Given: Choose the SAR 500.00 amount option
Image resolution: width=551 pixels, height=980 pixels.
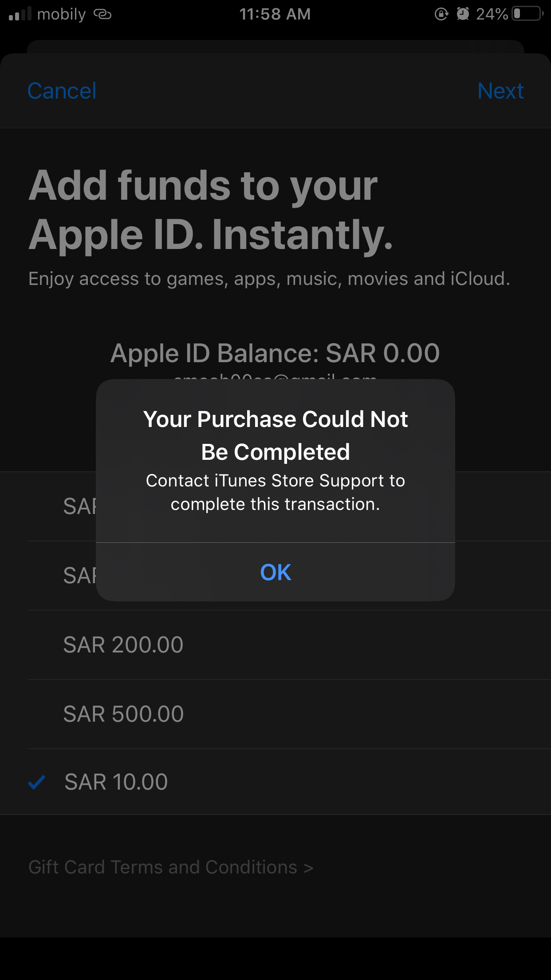Looking at the screenshot, I should [123, 714].
